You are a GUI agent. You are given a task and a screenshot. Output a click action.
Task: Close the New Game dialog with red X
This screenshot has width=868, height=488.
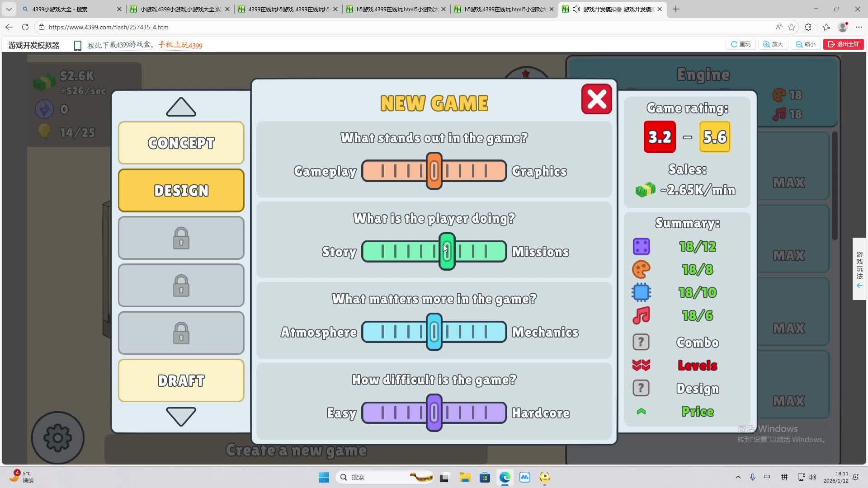pos(596,99)
